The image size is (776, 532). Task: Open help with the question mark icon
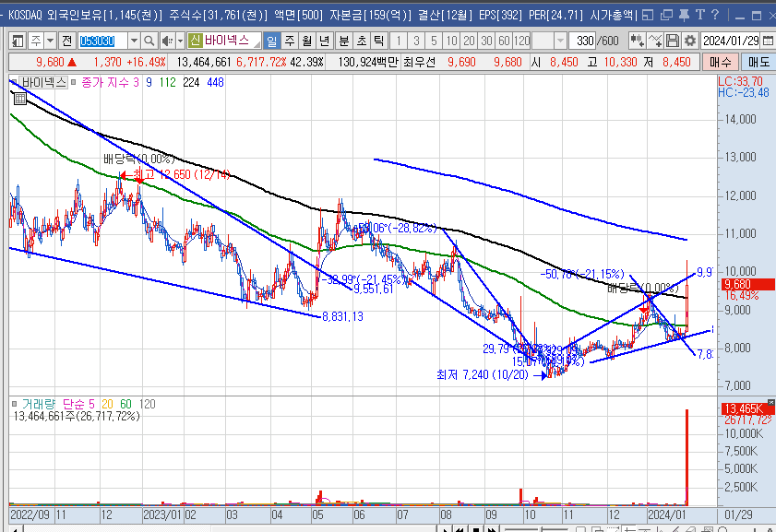click(714, 16)
